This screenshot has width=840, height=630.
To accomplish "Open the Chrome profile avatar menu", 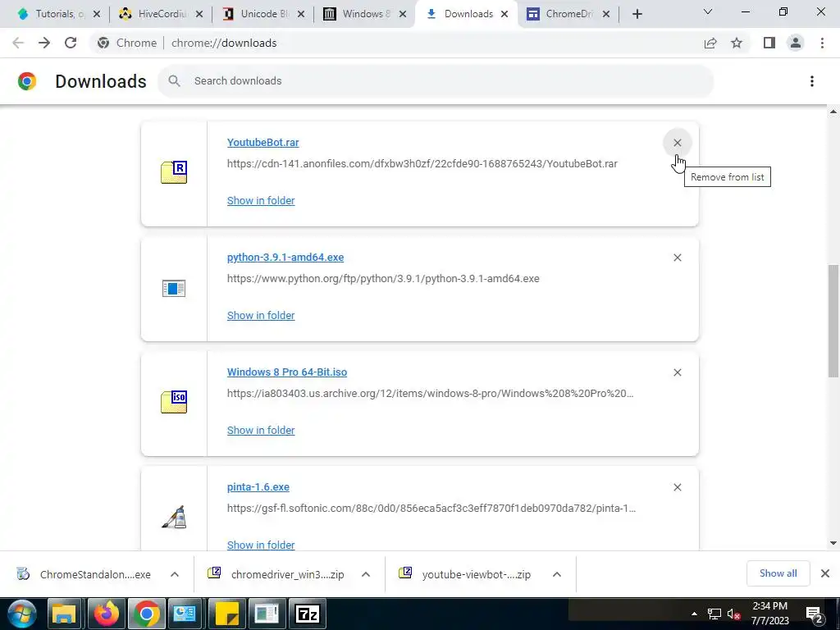I will pyautogui.click(x=796, y=43).
